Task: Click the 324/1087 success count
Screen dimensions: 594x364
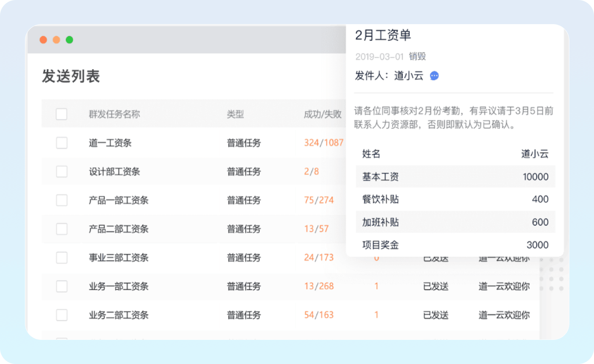Action: [323, 143]
